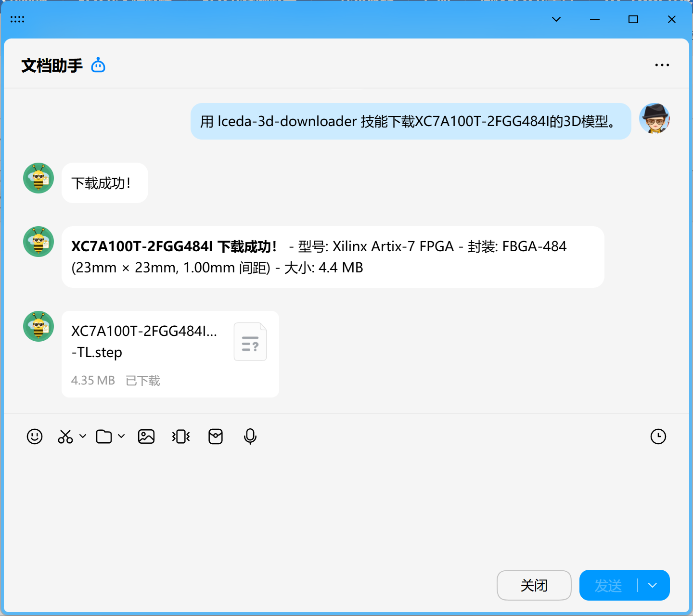
Task: Expand the screenshot options chevron
Action: pyautogui.click(x=82, y=436)
